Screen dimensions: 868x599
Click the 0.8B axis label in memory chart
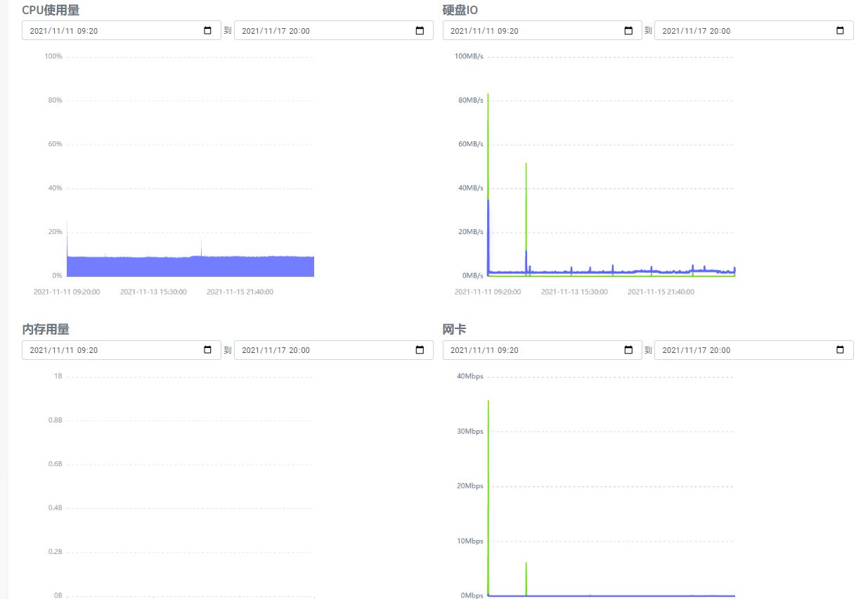[55, 420]
